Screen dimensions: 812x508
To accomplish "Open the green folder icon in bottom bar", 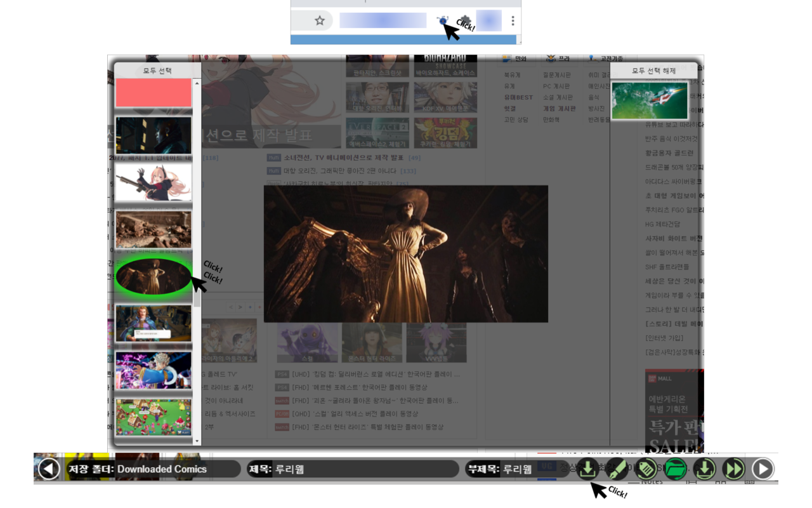I will coord(675,469).
